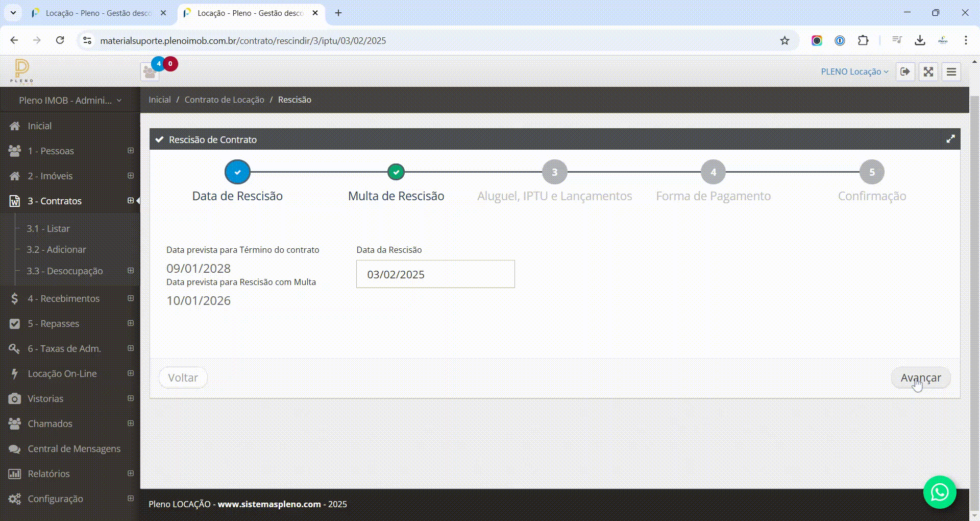980x521 pixels.
Task: Click Contrato de Locação breadcrumb link
Action: (224, 100)
